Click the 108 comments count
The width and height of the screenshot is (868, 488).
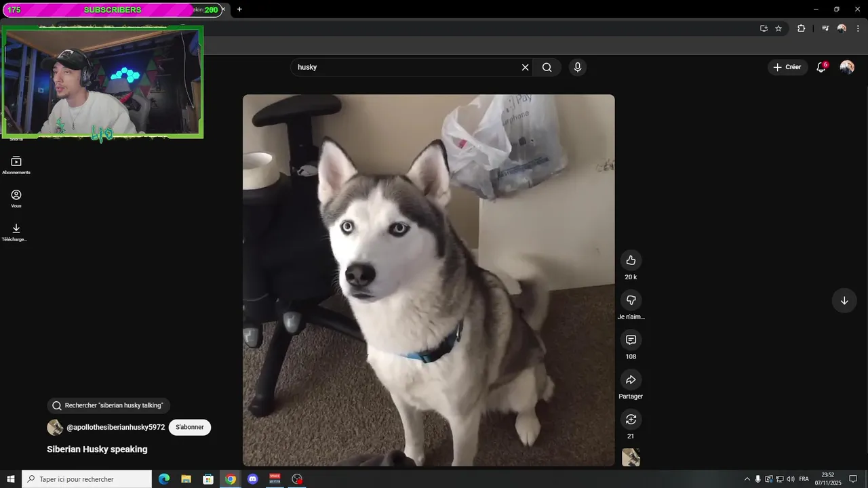coord(631,357)
